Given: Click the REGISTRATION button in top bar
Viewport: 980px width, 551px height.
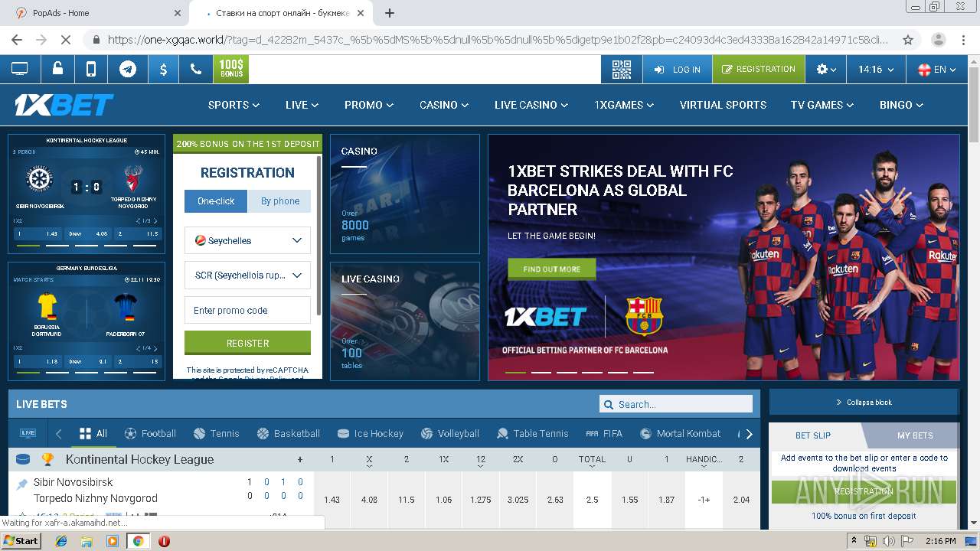Looking at the screenshot, I should [759, 69].
